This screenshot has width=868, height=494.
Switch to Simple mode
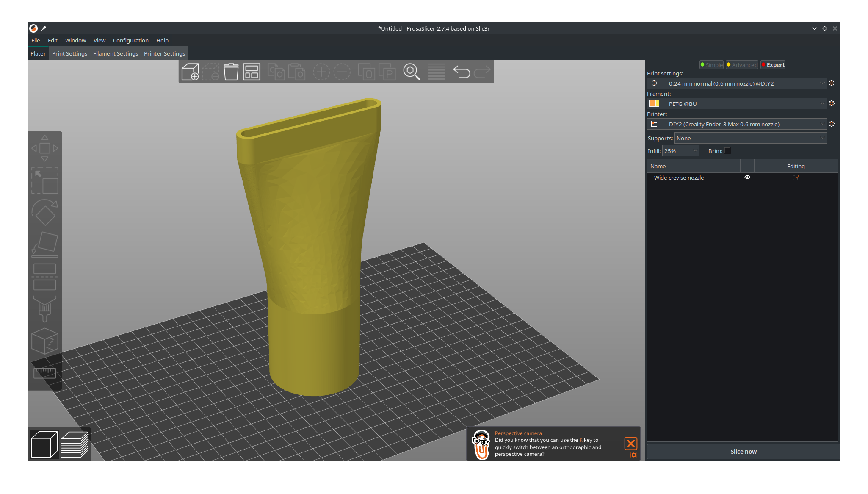click(x=712, y=65)
